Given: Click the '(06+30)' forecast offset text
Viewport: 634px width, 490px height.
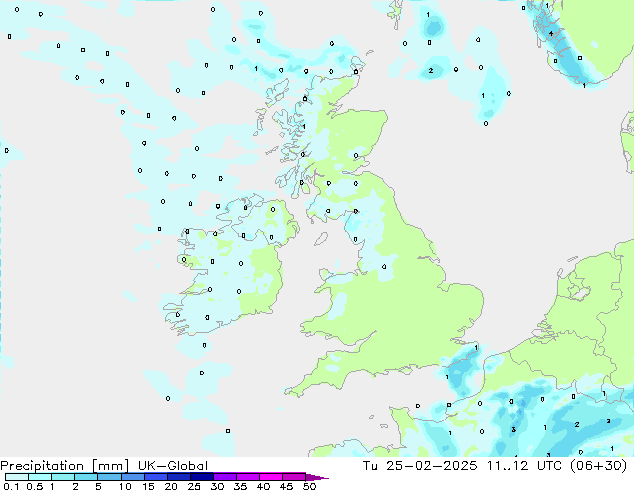Looking at the screenshot, I should (598, 465).
